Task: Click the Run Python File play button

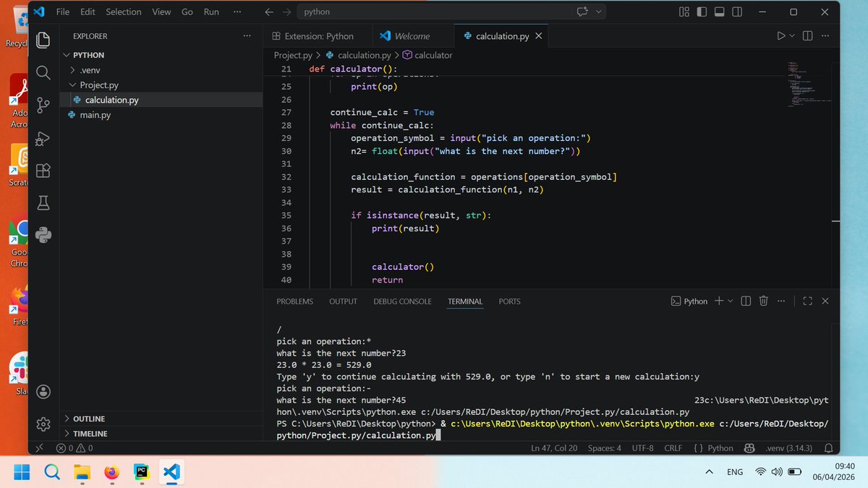Action: (x=780, y=36)
